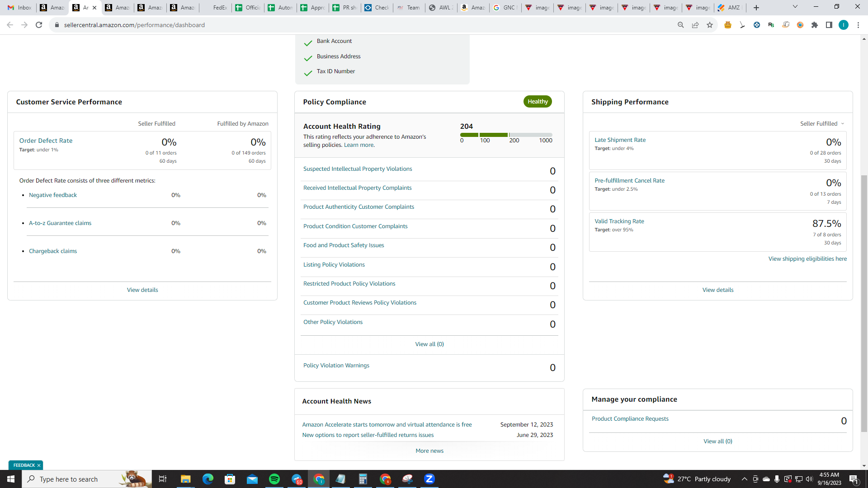Click the Windows taskbar search box

coord(87,479)
